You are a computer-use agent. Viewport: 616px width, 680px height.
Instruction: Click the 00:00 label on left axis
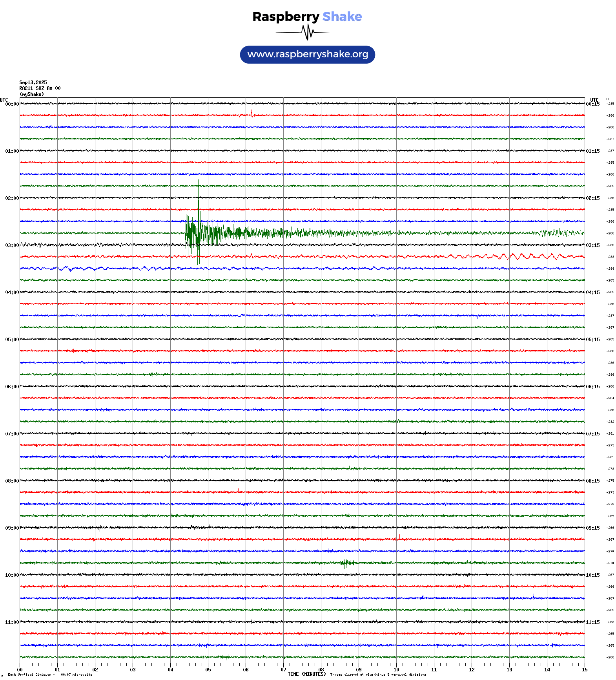(x=12, y=104)
